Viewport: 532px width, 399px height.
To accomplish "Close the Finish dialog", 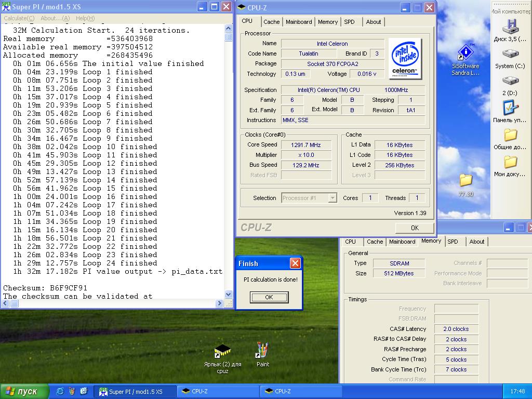I will point(295,263).
